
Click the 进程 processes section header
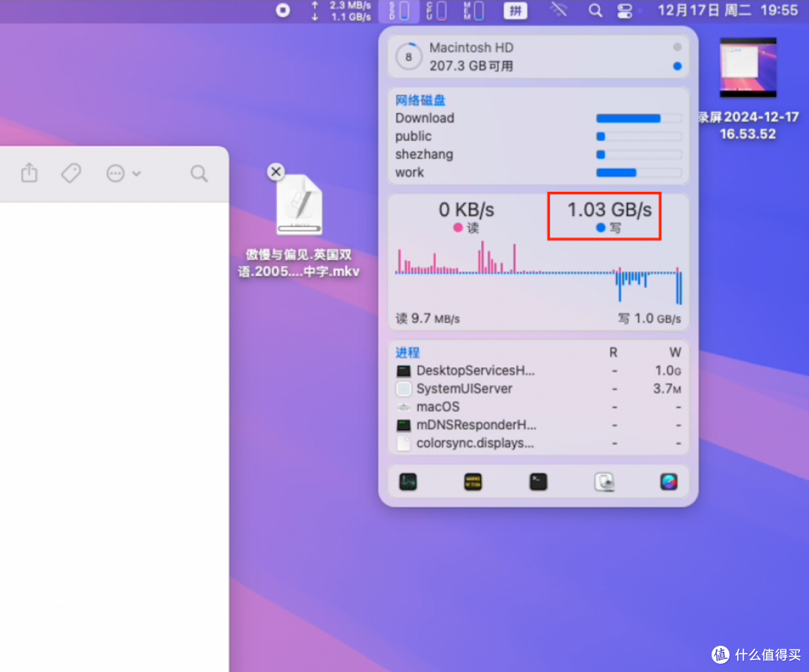point(407,353)
